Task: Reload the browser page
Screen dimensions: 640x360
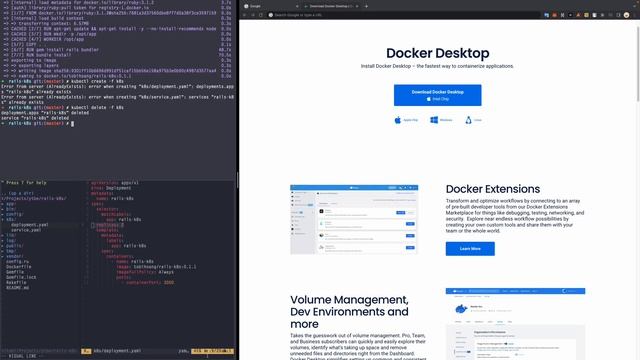Action: 261,15
